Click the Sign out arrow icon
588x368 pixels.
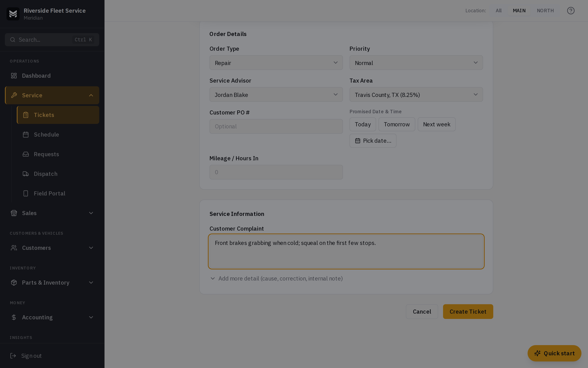pos(13,356)
